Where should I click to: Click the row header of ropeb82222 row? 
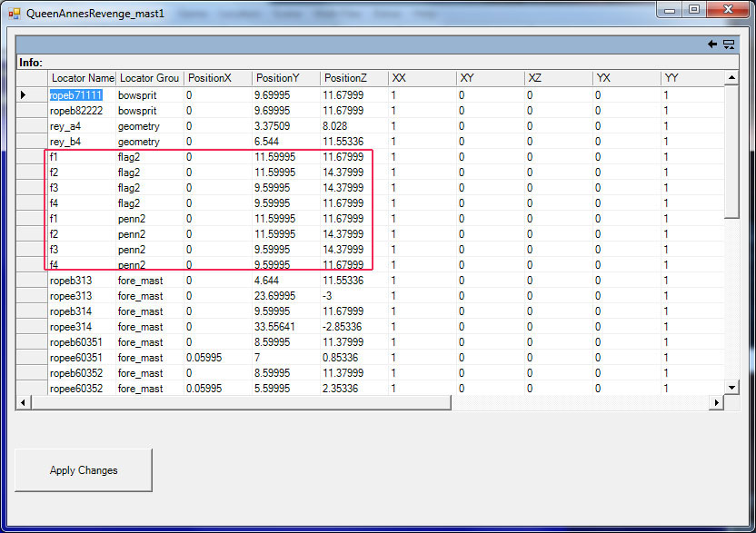[x=32, y=111]
